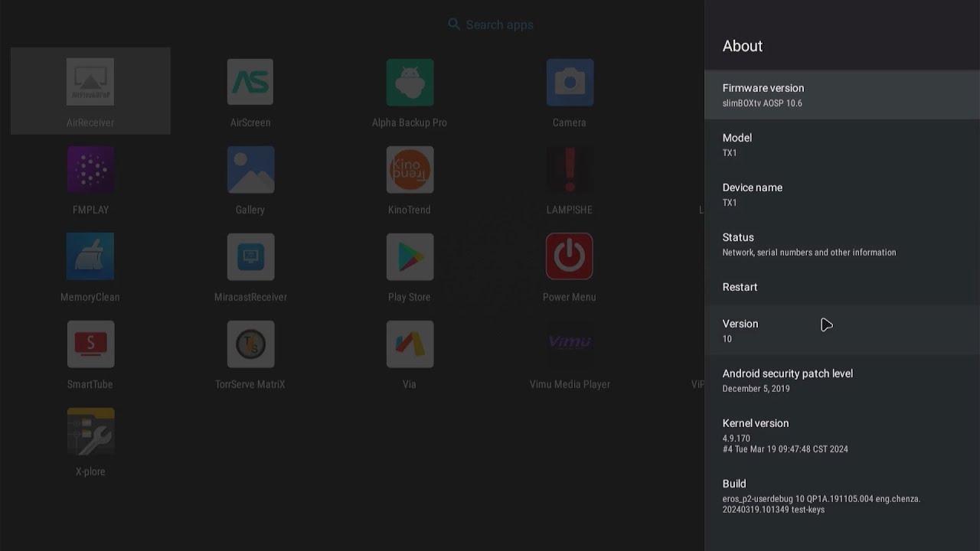Launch the Via browser app
The height and width of the screenshot is (551, 980).
click(410, 344)
